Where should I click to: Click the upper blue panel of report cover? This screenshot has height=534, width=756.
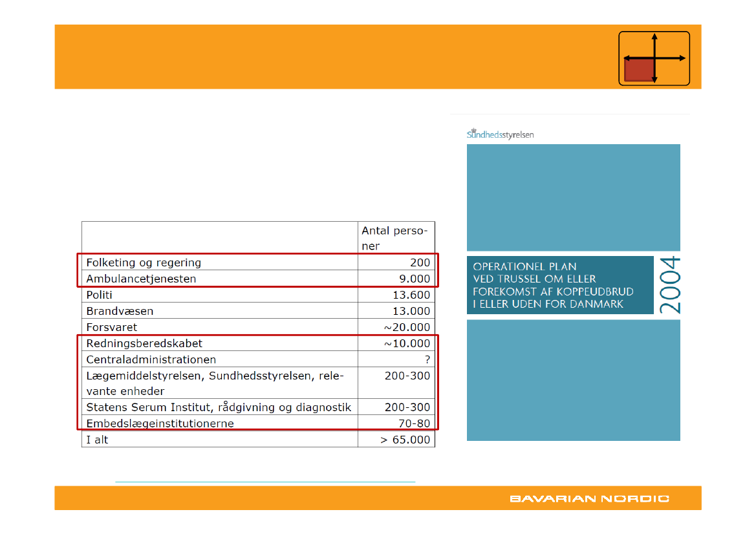point(573,198)
